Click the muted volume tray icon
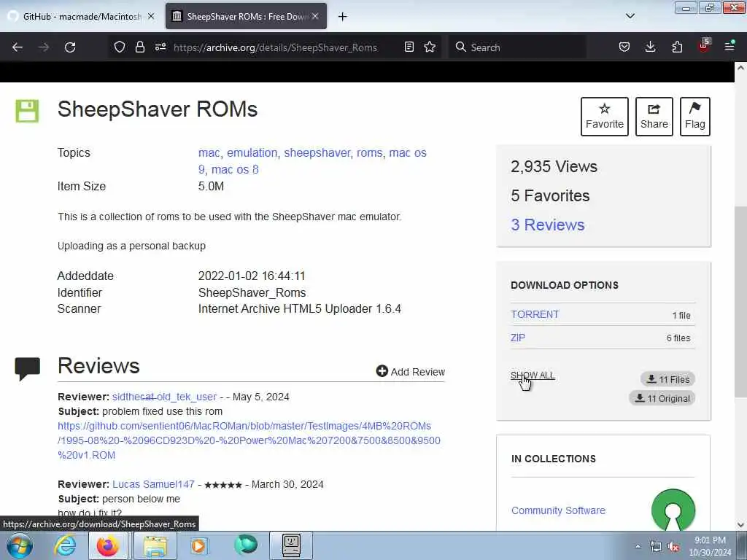 [673, 547]
